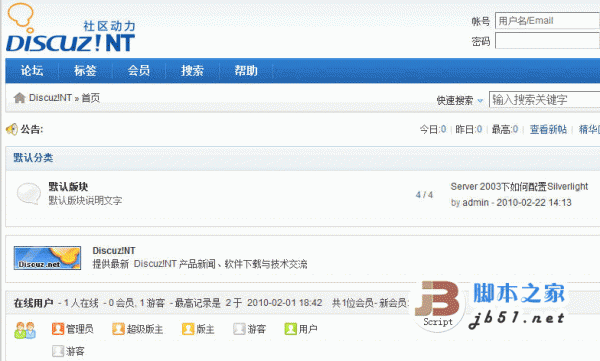This screenshot has width=600, height=361.
Task: Open the 搜索 nav tab
Action: click(x=192, y=70)
